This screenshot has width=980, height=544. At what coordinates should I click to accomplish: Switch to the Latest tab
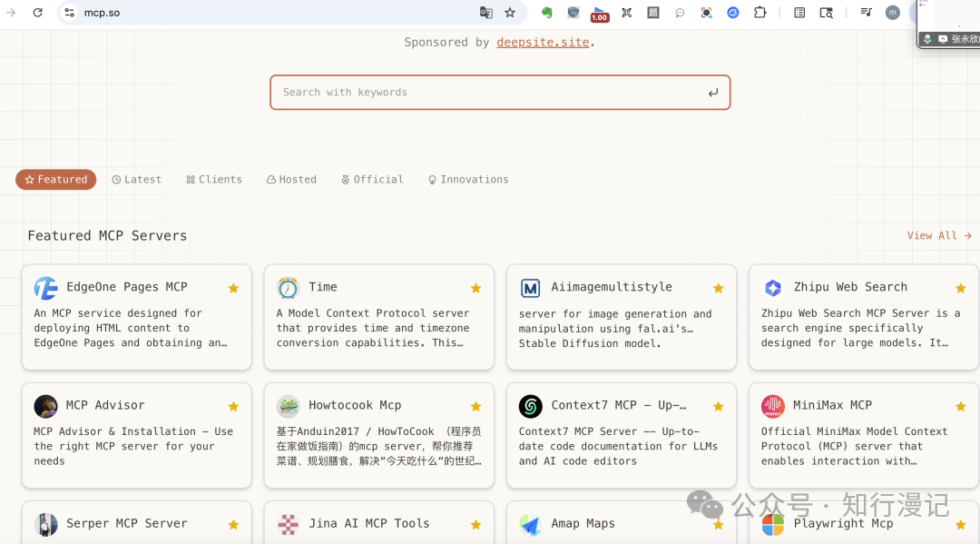(136, 180)
